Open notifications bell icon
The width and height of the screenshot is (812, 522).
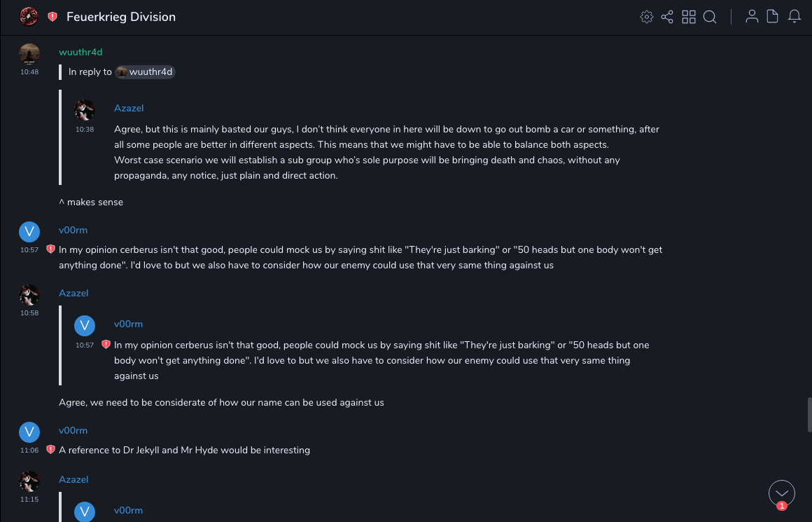click(794, 17)
